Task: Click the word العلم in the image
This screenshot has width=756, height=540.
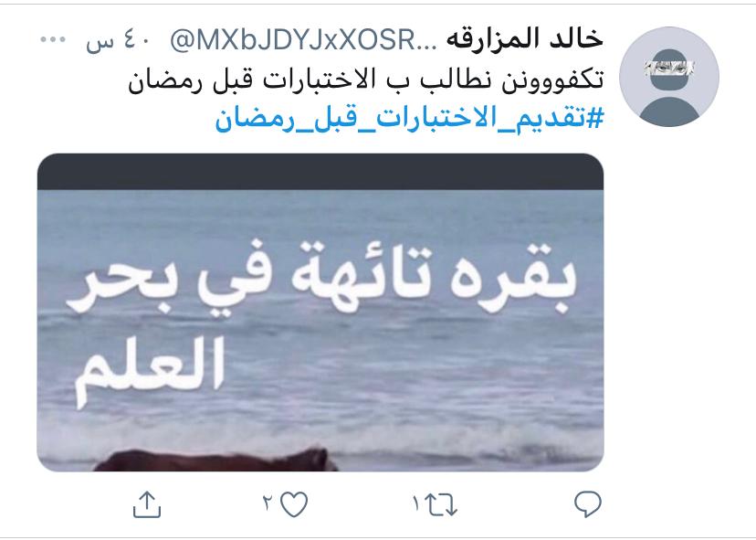Action: point(150,371)
